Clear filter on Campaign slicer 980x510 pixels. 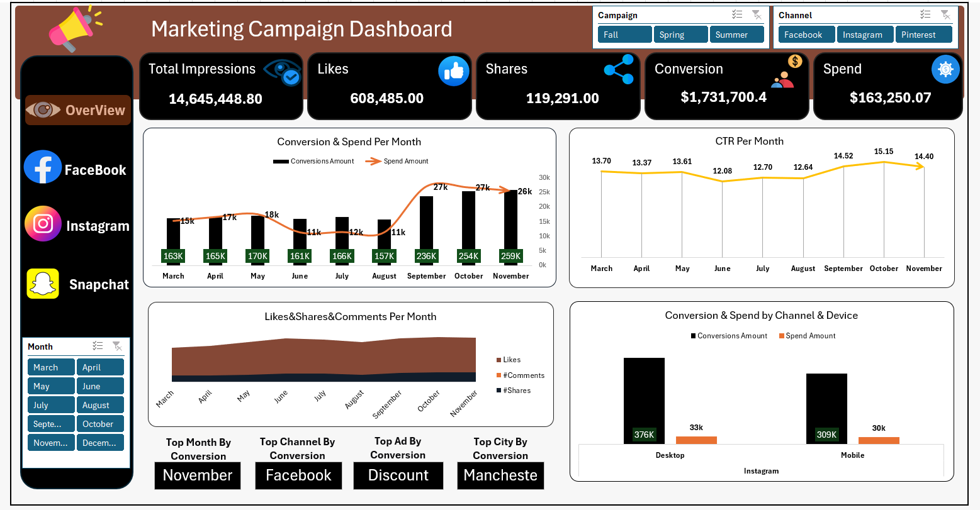[x=757, y=15]
